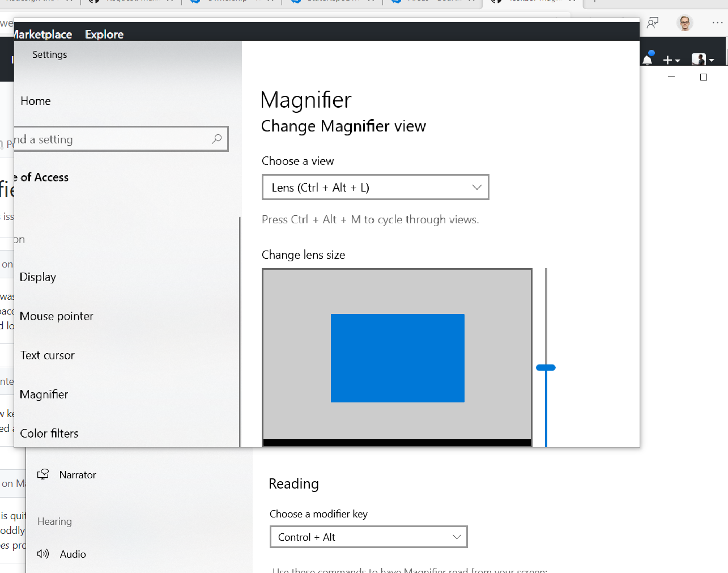This screenshot has width=728, height=573.
Task: Click the lens size slider handle
Action: click(546, 367)
